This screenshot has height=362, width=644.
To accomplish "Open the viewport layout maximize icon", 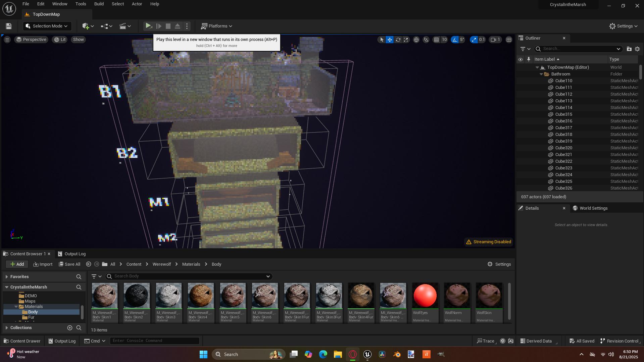I will coord(509,40).
